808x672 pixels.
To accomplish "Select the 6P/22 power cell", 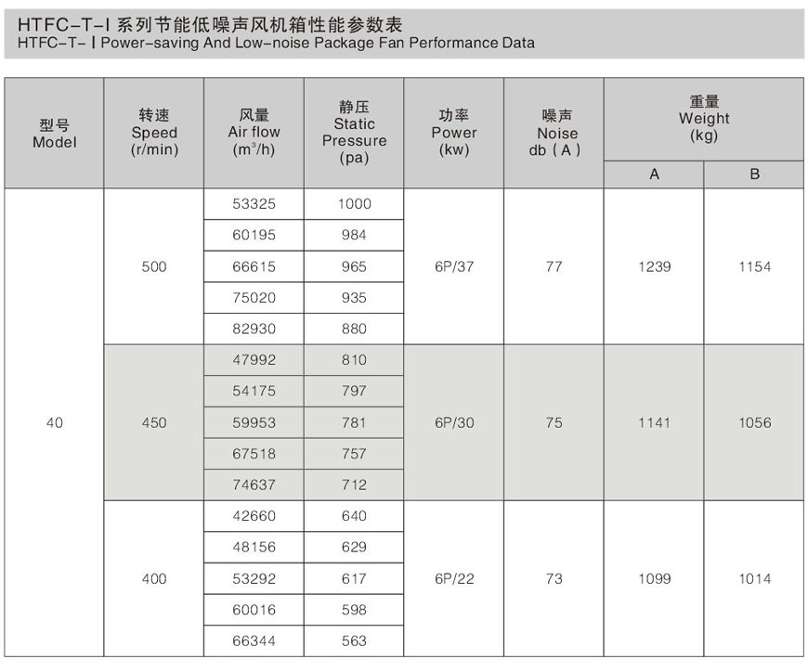I will pyautogui.click(x=454, y=578).
